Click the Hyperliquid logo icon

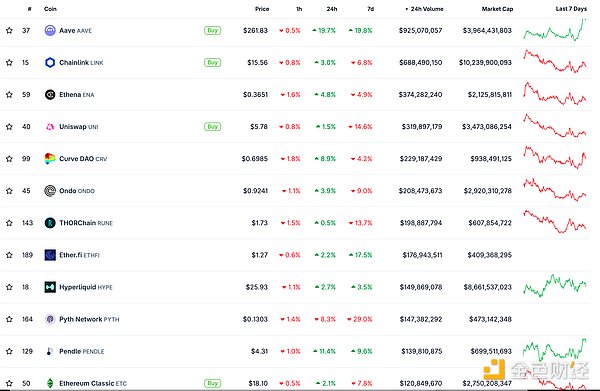coord(50,287)
